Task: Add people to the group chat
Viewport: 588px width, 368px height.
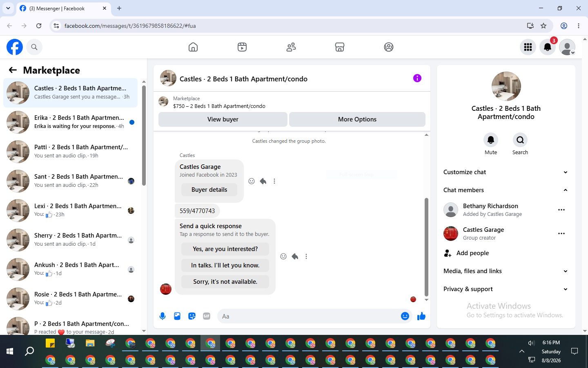Action: point(506,253)
